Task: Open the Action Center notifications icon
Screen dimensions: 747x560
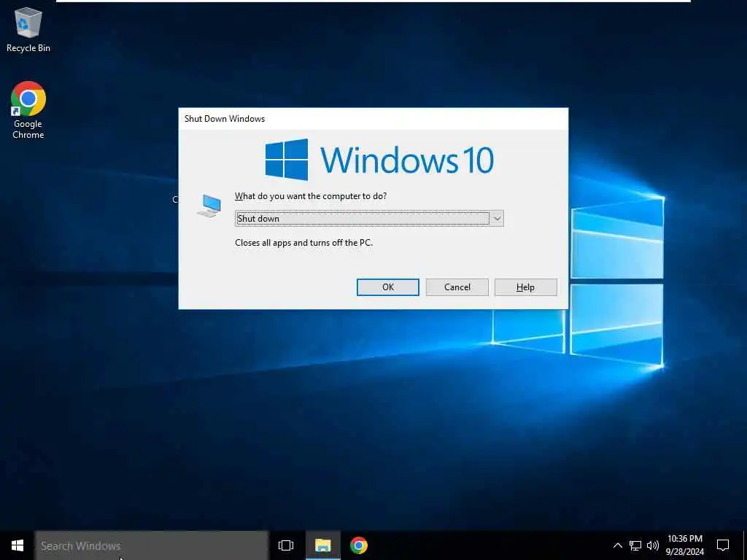Action: pyautogui.click(x=723, y=545)
